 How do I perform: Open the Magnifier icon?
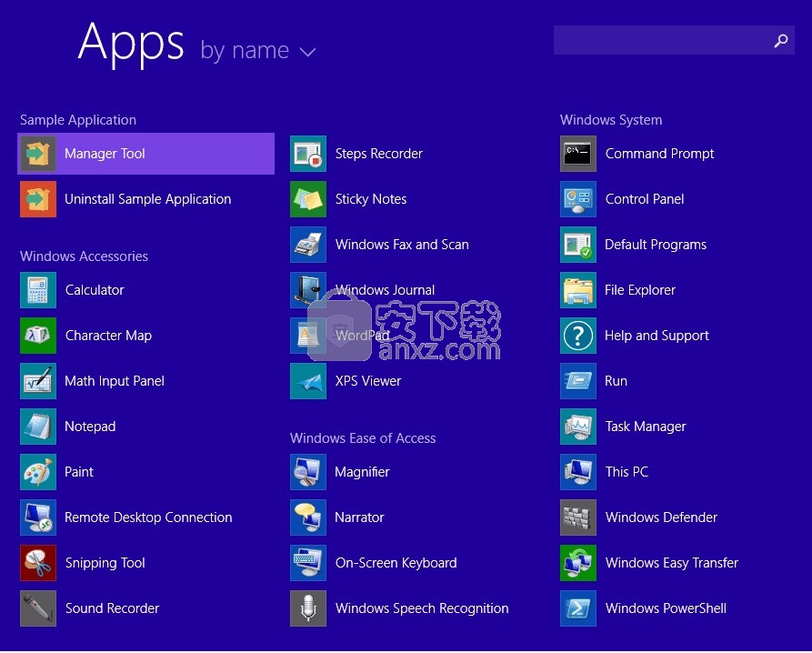coord(308,472)
